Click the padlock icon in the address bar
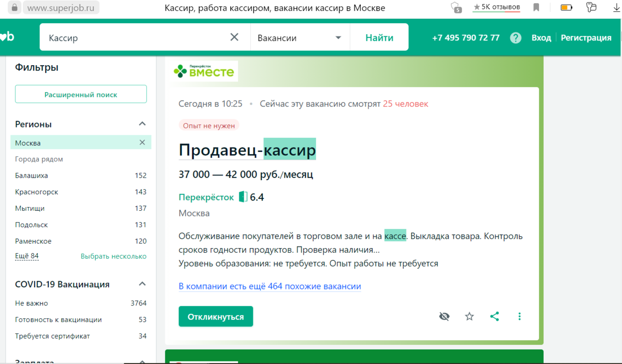The width and height of the screenshot is (622, 364). point(15,8)
